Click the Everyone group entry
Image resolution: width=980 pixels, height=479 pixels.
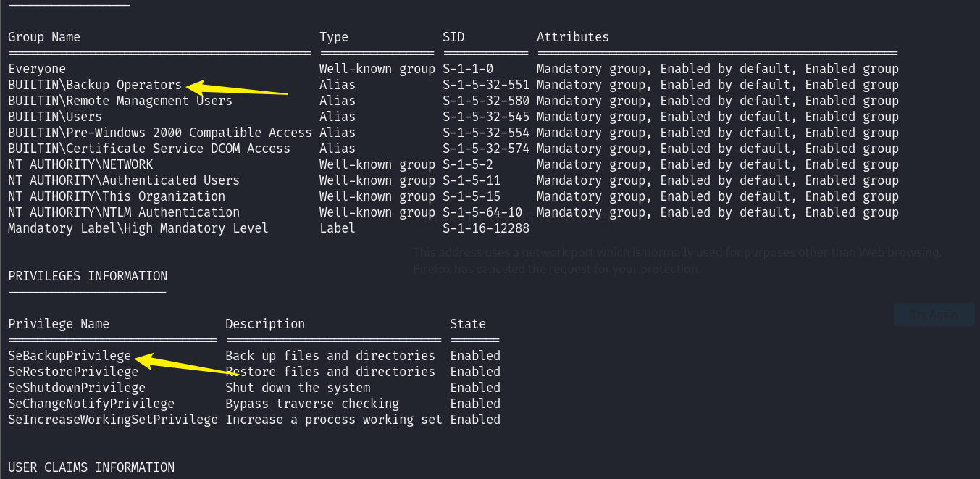click(x=37, y=69)
